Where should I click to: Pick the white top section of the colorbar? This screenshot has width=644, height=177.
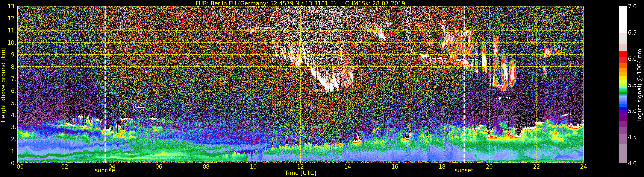[623, 20]
